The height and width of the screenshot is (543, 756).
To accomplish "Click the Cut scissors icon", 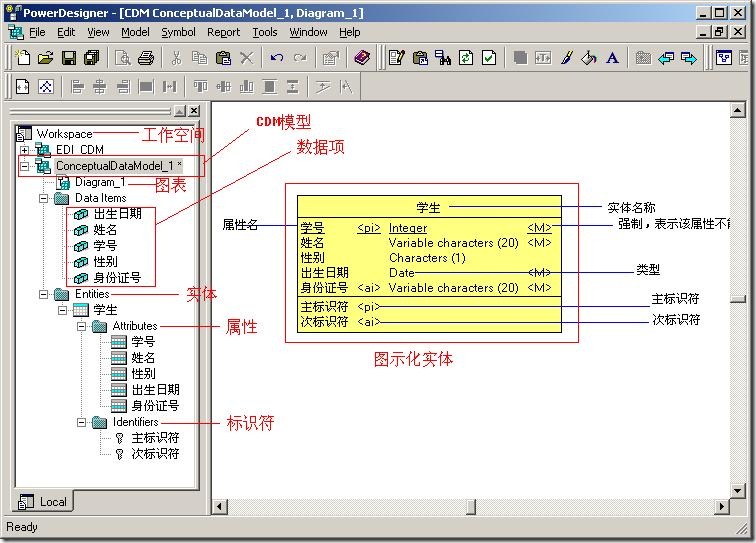I will (x=176, y=58).
